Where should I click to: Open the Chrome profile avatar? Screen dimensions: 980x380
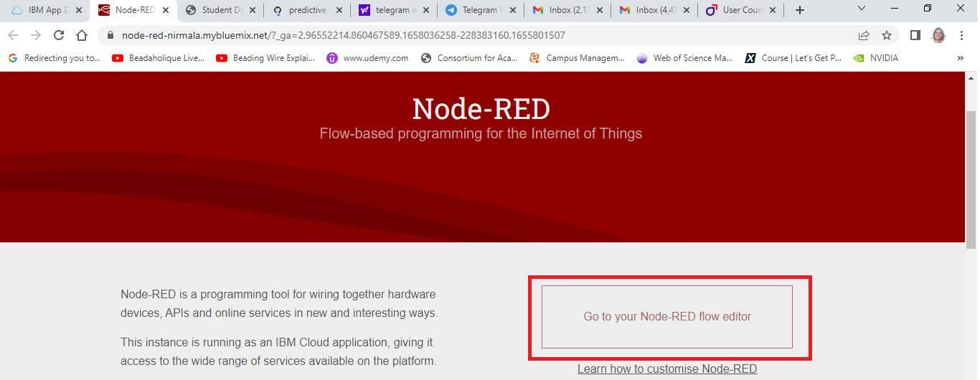pyautogui.click(x=938, y=35)
